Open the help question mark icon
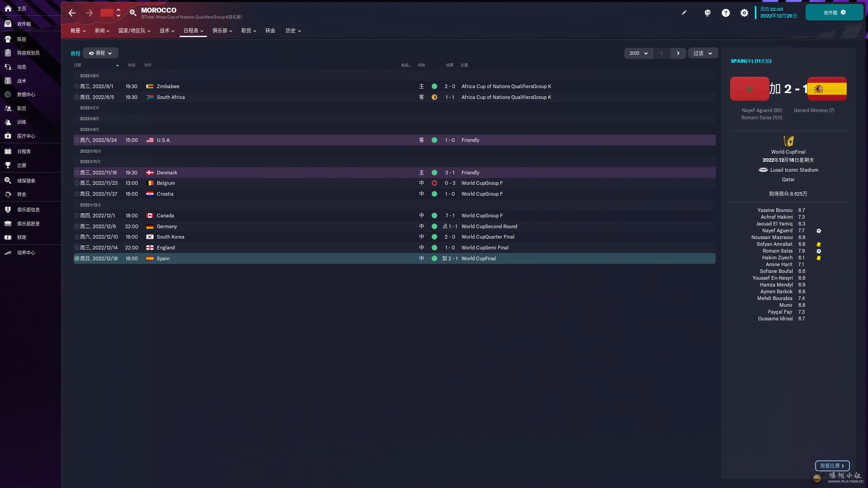Screen dimensions: 868x488 click(726, 13)
